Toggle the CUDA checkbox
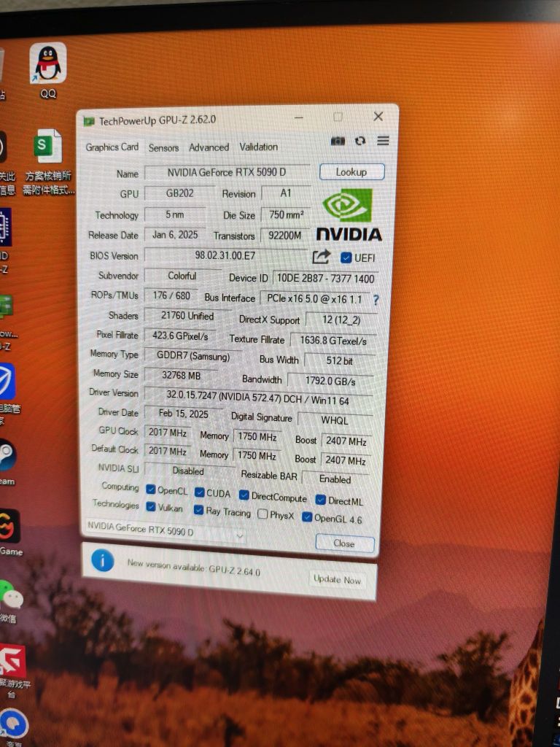Image resolution: width=560 pixels, height=747 pixels. pyautogui.click(x=199, y=492)
